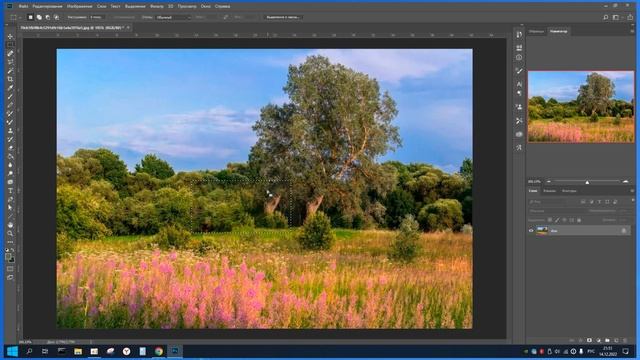The image size is (640, 360).
Task: Open the Файл menu
Action: [23, 7]
